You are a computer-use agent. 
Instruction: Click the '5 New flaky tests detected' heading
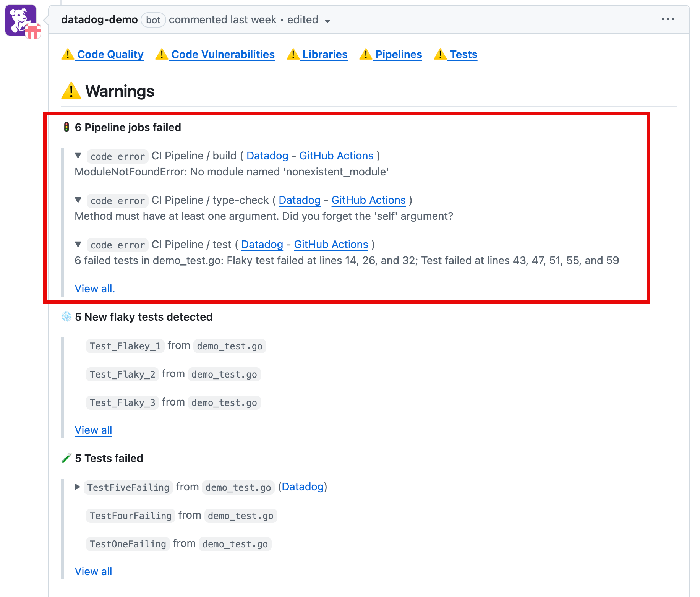coord(144,317)
